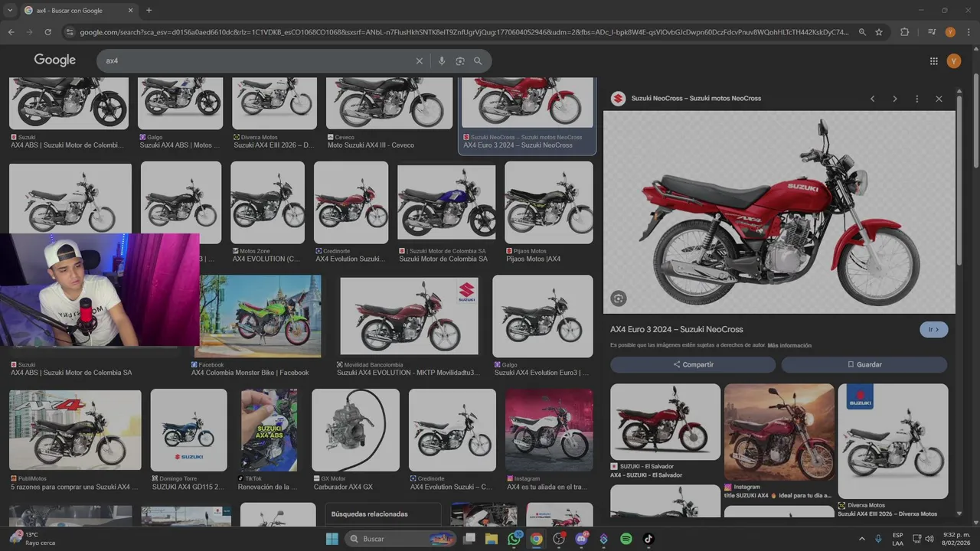The image size is (980, 551).
Task: Switch ESP LAA keyboard language
Action: (897, 539)
